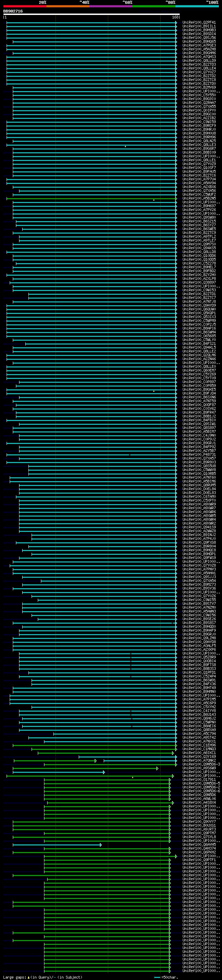This screenshot has height=980, width=222.
Task: Select the UniRef100_Q6QUW0 label
Action: (x=199, y=309)
